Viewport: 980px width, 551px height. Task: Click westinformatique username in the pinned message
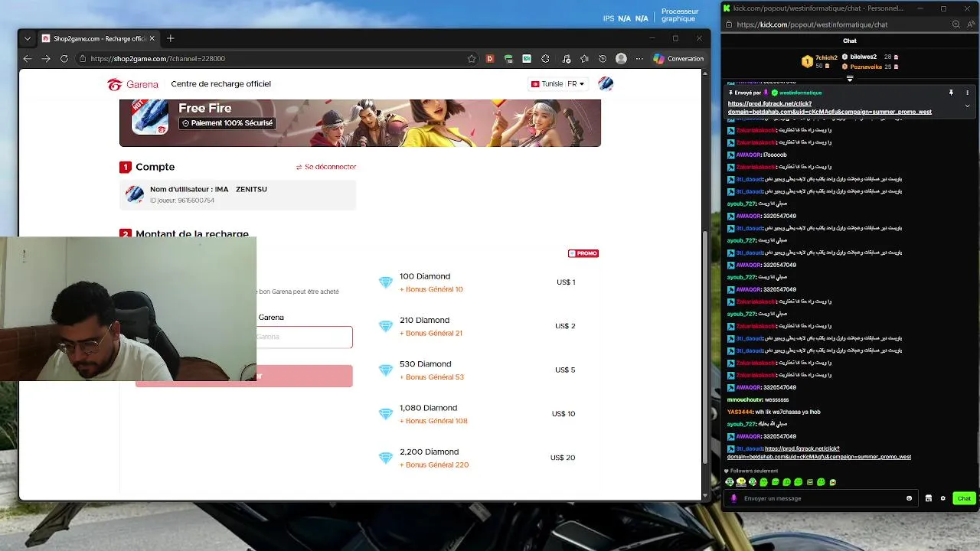pos(800,93)
